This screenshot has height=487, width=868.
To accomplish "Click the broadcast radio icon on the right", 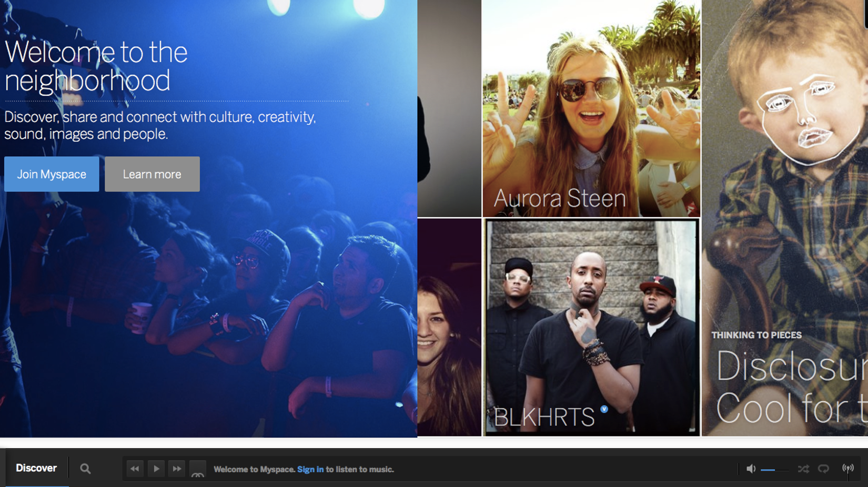I will [848, 468].
